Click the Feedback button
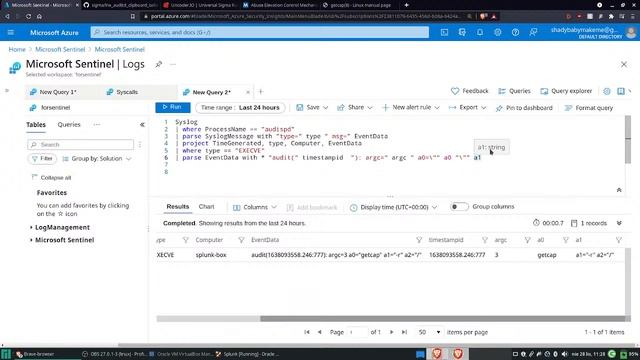The height and width of the screenshot is (360, 640). pos(469,91)
